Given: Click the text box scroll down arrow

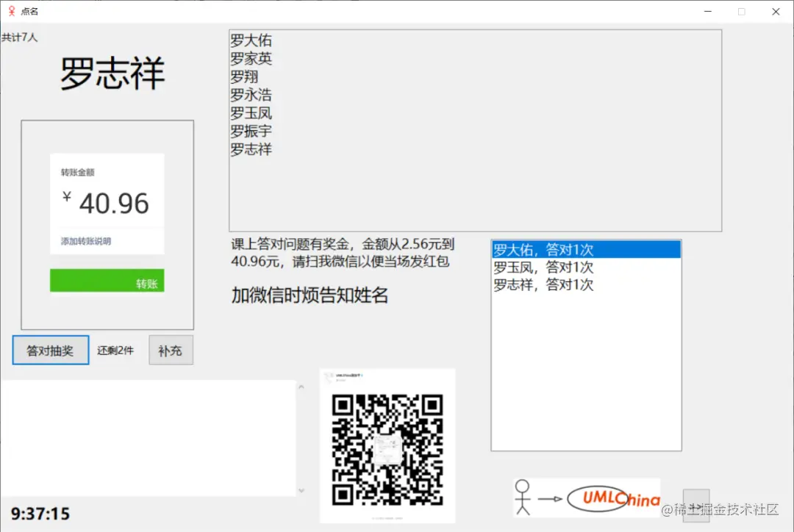Looking at the screenshot, I should [x=301, y=490].
